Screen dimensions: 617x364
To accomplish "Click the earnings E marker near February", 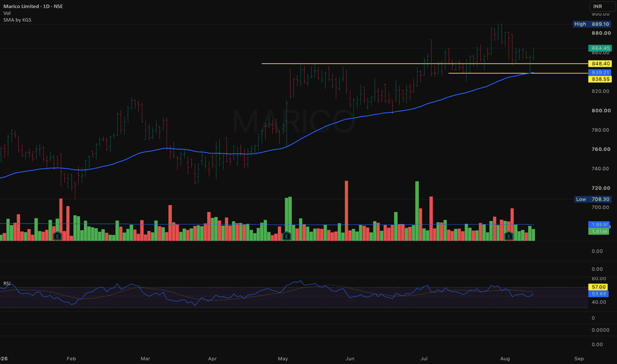I will tap(58, 236).
